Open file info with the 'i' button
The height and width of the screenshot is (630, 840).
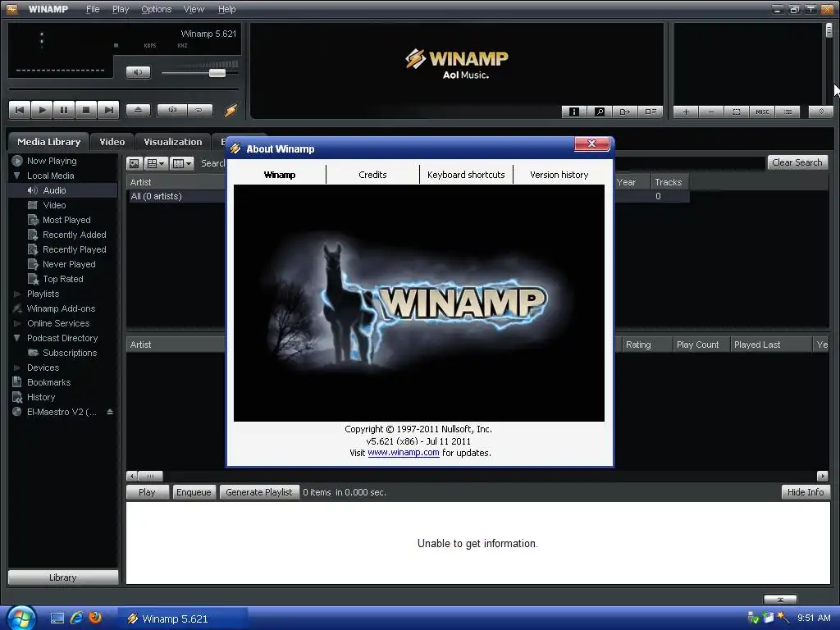click(573, 112)
